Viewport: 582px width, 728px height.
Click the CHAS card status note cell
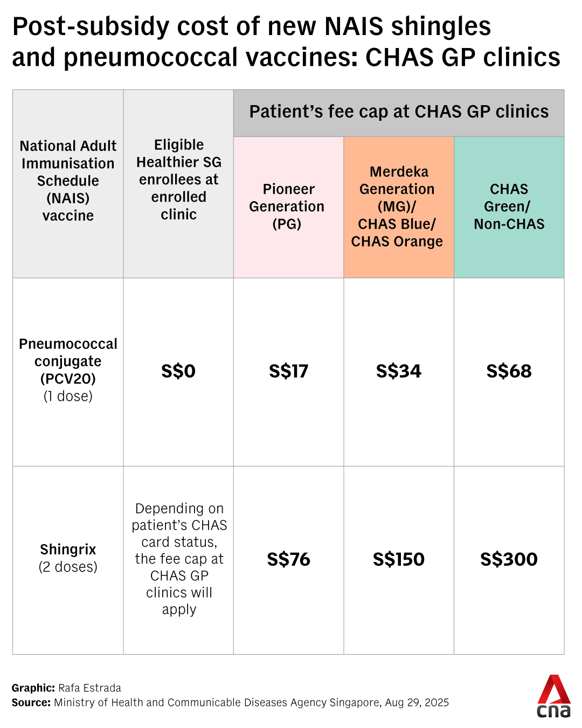click(x=179, y=559)
